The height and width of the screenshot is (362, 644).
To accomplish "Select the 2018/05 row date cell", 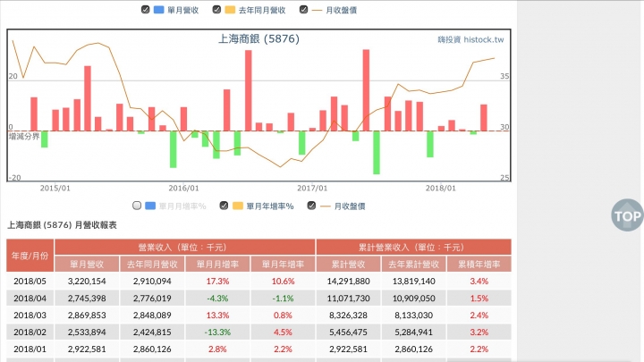I will [x=30, y=282].
